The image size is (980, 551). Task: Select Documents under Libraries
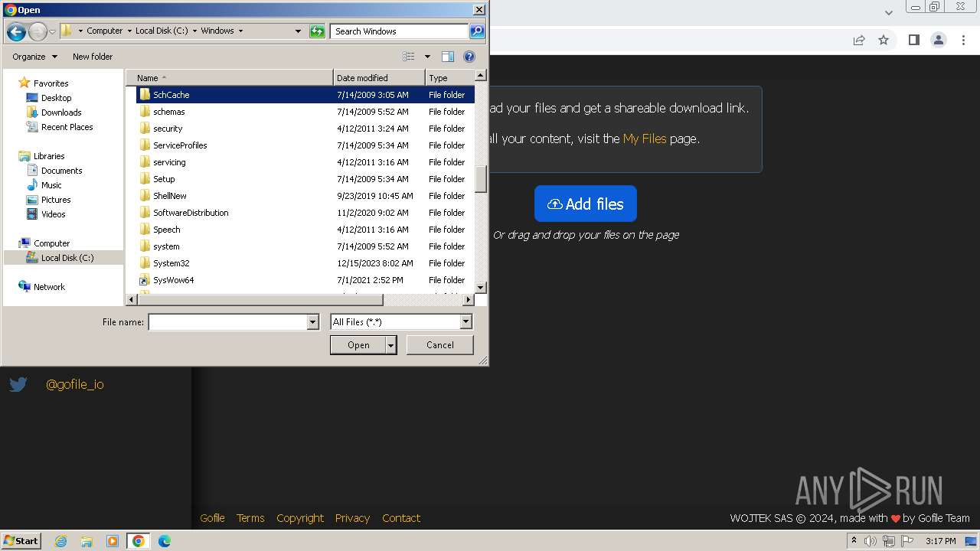61,171
